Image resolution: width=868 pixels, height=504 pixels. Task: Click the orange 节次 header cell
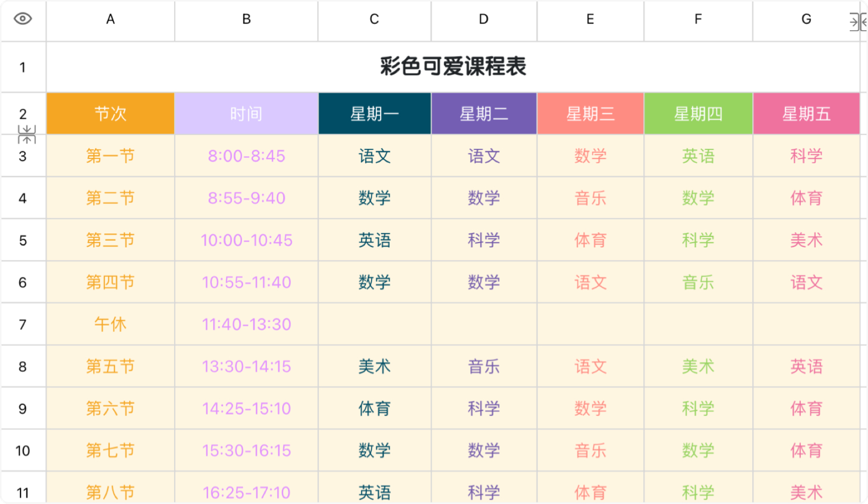coord(110,114)
